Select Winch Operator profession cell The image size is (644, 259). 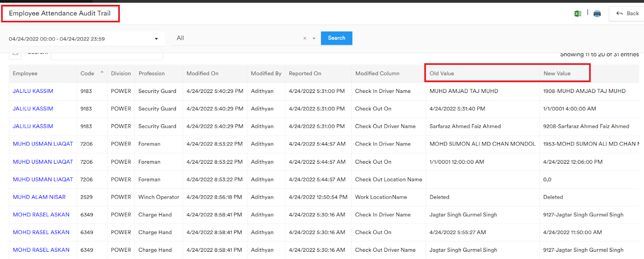point(159,197)
